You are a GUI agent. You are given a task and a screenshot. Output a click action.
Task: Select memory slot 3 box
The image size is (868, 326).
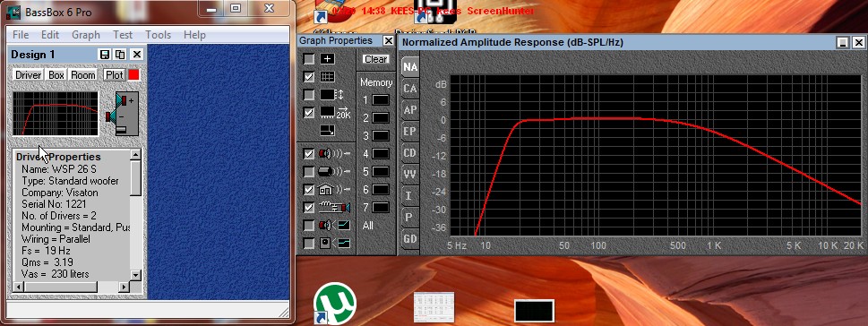pos(381,136)
